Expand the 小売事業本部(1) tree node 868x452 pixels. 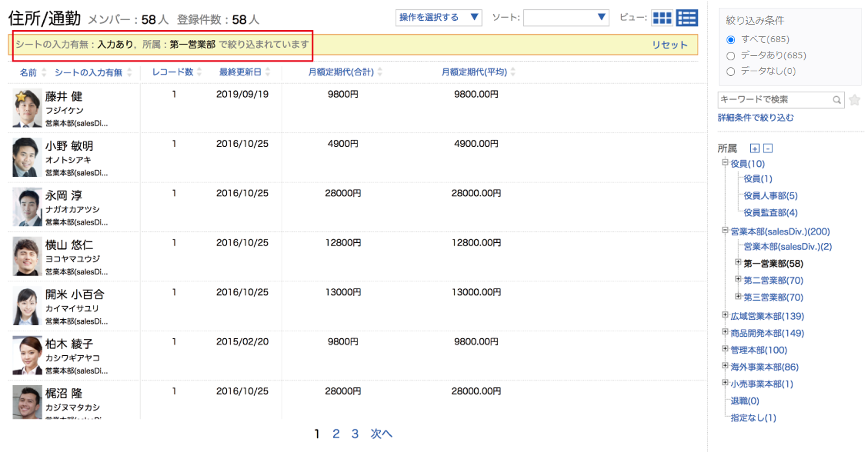[725, 382]
